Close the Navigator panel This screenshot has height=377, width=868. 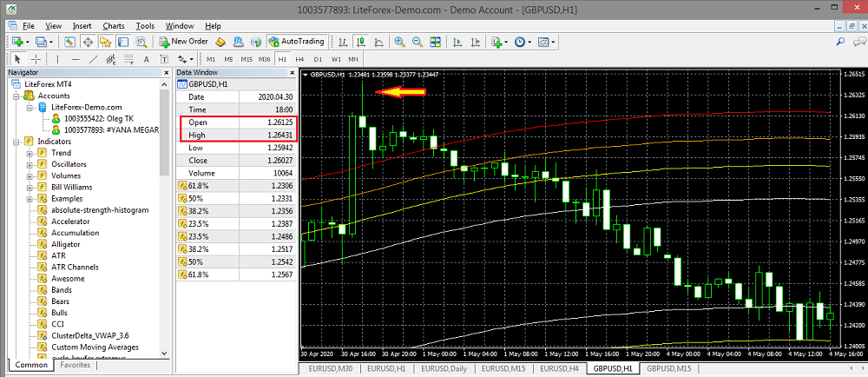(x=167, y=72)
